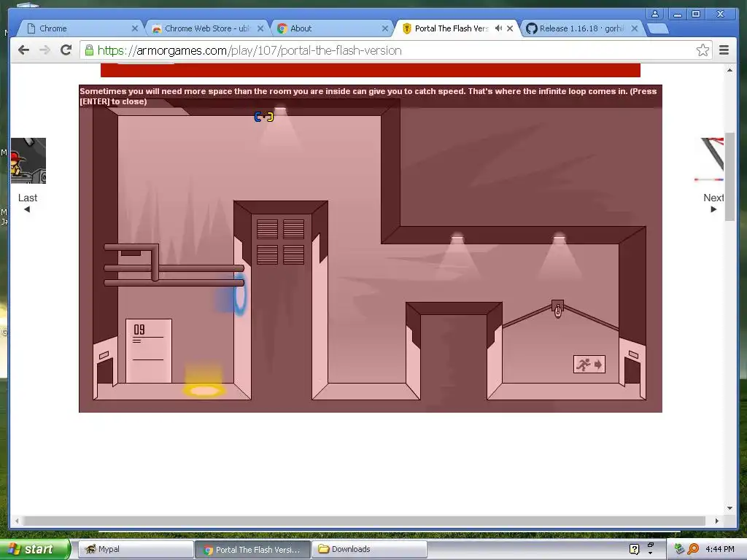Open the Downloads folder taskbar button

click(x=369, y=549)
